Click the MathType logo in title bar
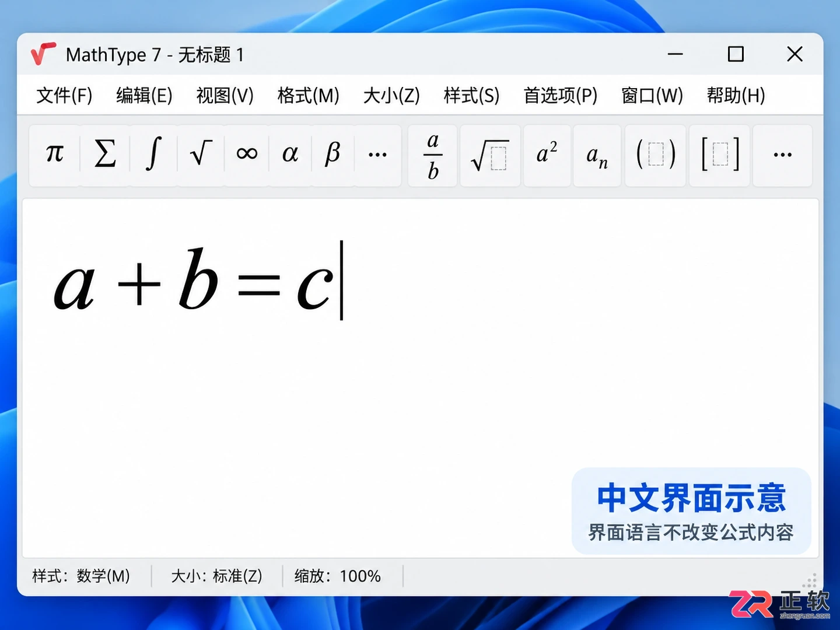The image size is (840, 630). coord(43,54)
